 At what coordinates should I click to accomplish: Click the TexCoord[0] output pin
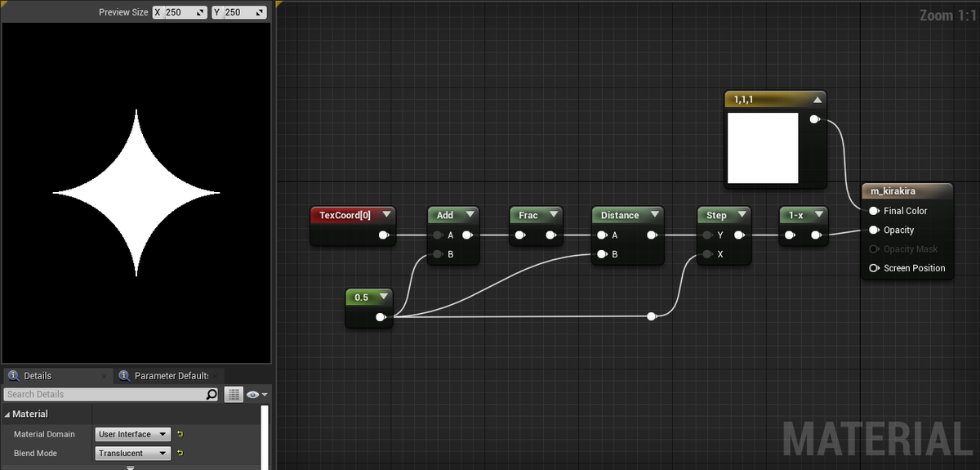[x=383, y=235]
